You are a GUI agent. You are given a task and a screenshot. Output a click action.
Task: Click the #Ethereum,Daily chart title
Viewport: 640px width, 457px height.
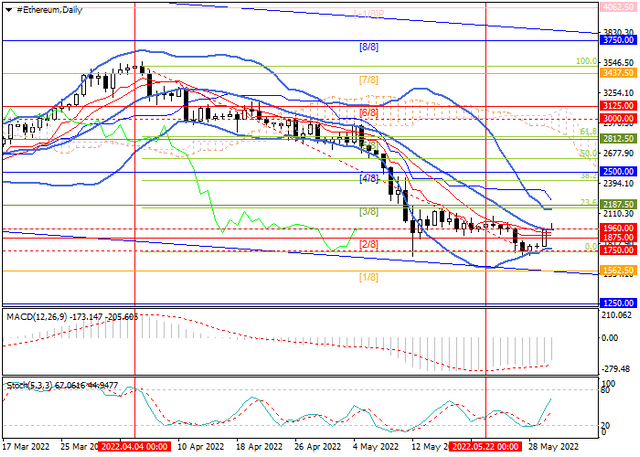(x=49, y=10)
